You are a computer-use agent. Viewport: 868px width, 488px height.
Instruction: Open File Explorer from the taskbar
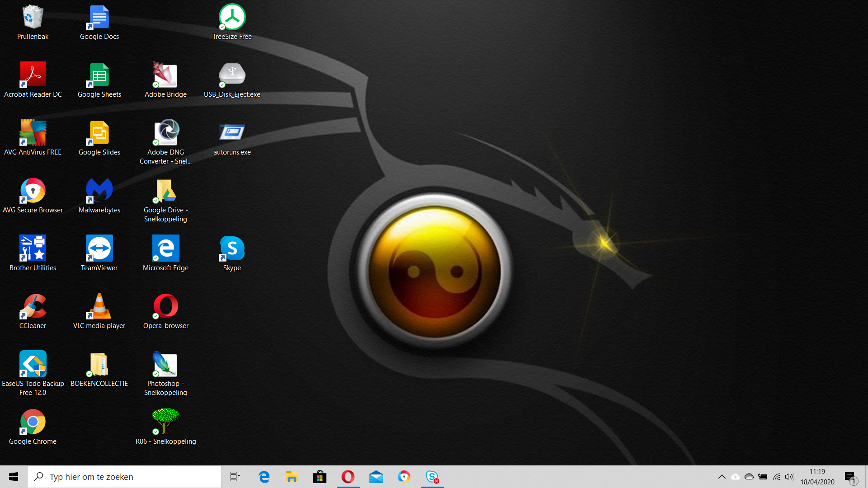click(292, 477)
